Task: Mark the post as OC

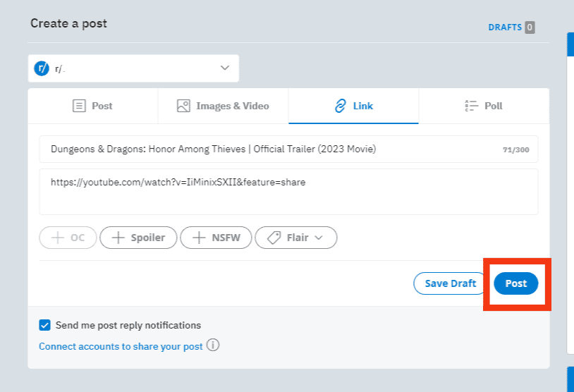Action: click(x=68, y=238)
